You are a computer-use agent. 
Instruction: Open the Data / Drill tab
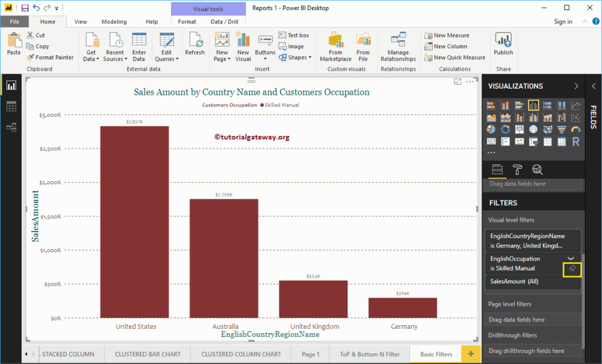225,22
